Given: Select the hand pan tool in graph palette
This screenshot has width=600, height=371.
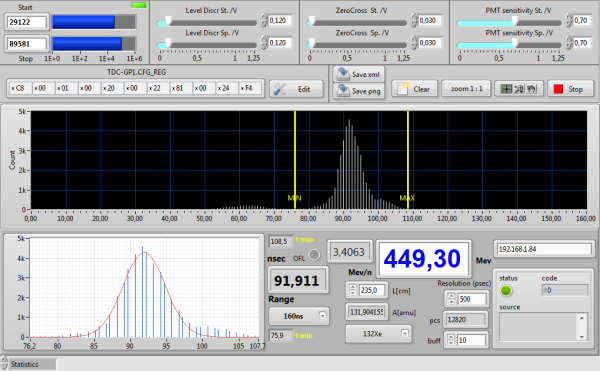Looking at the screenshot, I should pyautogui.click(x=532, y=89).
